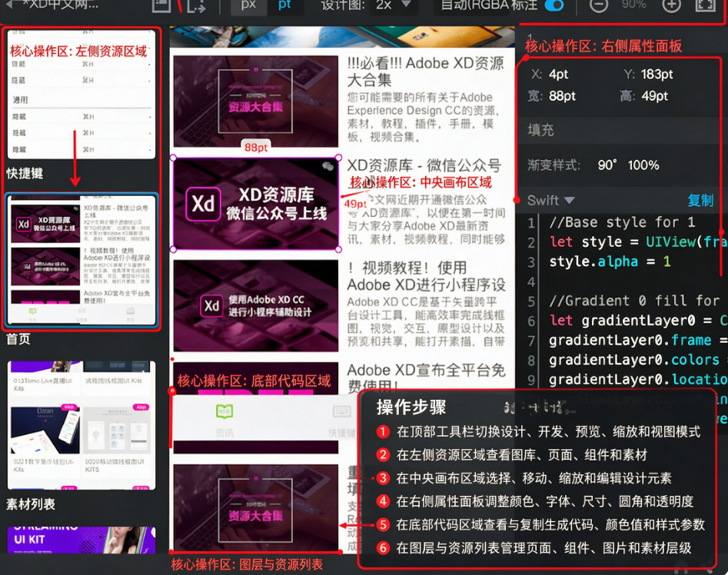Image resolution: width=728 pixels, height=575 pixels.
Task: Click code line let gradientLayer0
Action: click(x=638, y=321)
